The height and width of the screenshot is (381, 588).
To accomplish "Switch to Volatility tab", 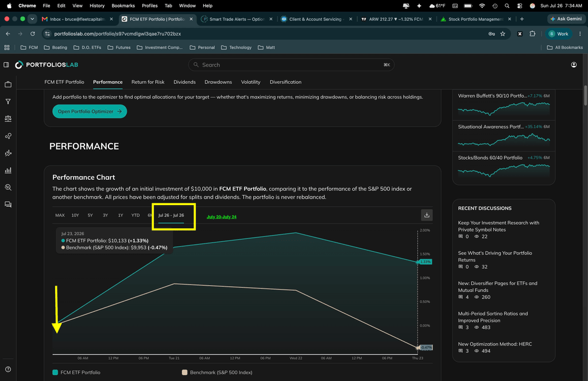I will (x=250, y=82).
